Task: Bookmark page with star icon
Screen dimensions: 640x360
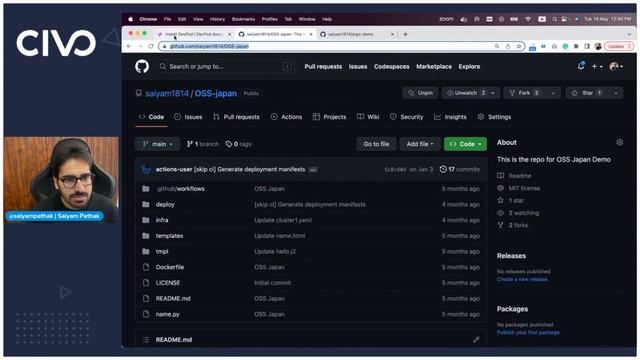Action: click(x=519, y=46)
